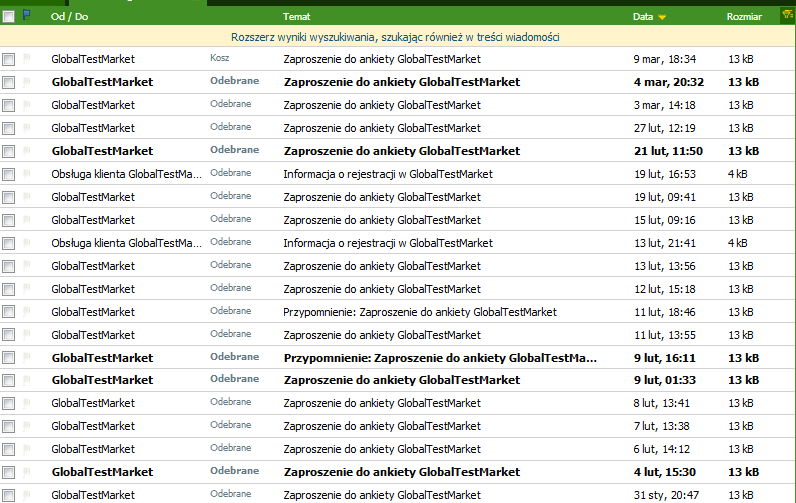Click 13 kB size in 11 lut, 13:55 row

click(741, 335)
